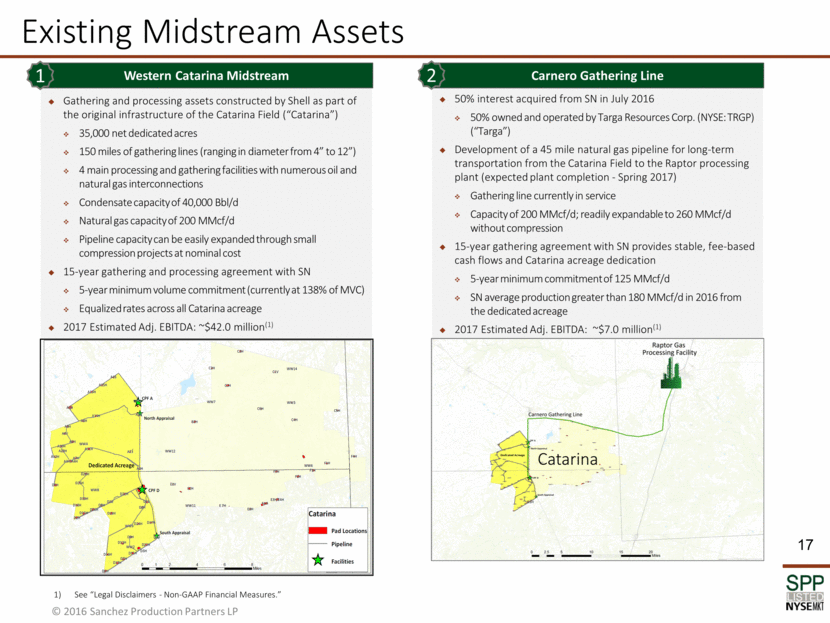This screenshot has width=830, height=623.
Task: Click the green star at CPF A
Action: point(138,402)
